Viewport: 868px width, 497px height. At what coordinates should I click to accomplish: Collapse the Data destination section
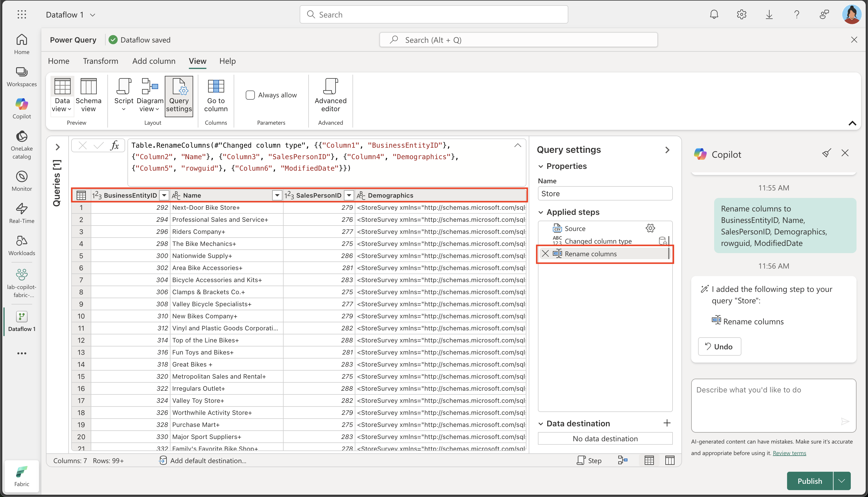tap(540, 424)
